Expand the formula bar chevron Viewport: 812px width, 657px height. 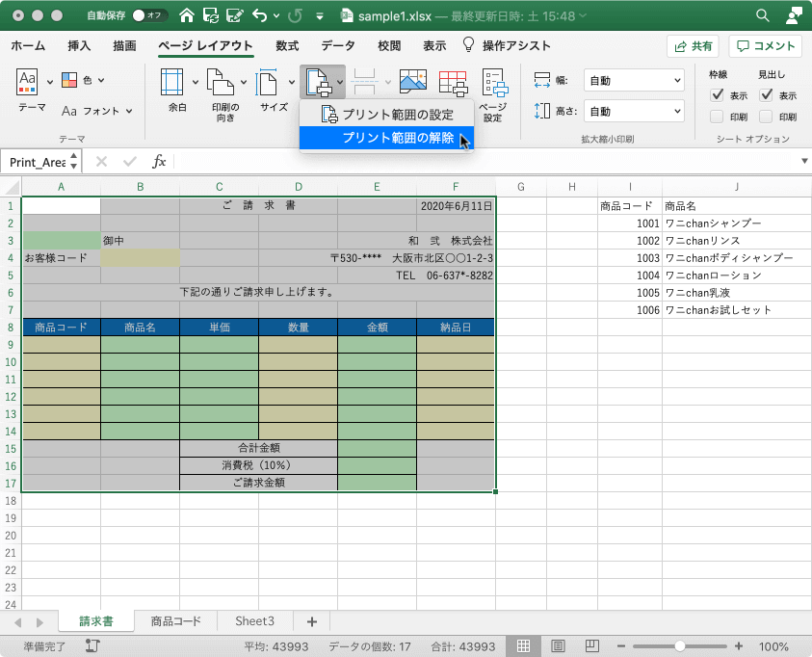tap(804, 161)
